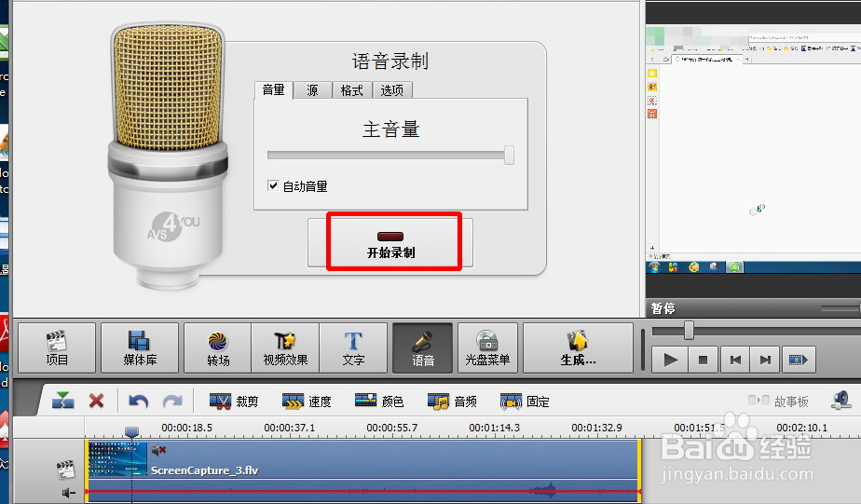Image resolution: width=861 pixels, height=504 pixels.
Task: Play the preview video
Action: point(670,361)
